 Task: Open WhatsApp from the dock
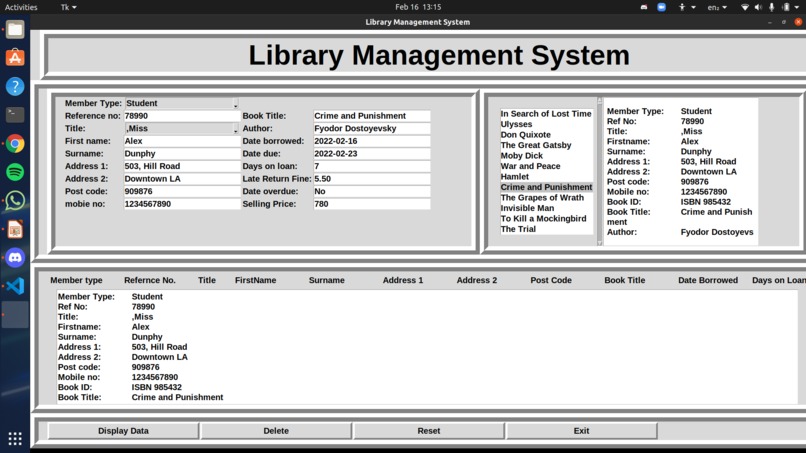(x=15, y=201)
